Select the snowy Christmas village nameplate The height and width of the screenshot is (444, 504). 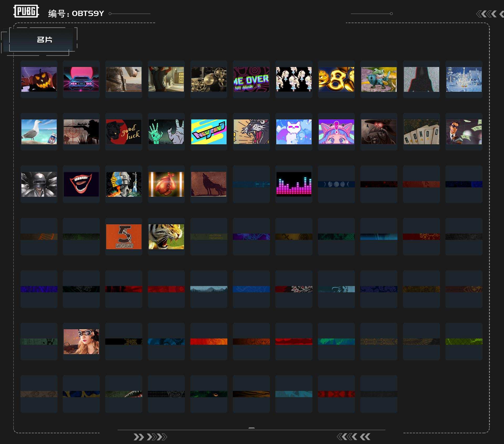[x=464, y=79]
